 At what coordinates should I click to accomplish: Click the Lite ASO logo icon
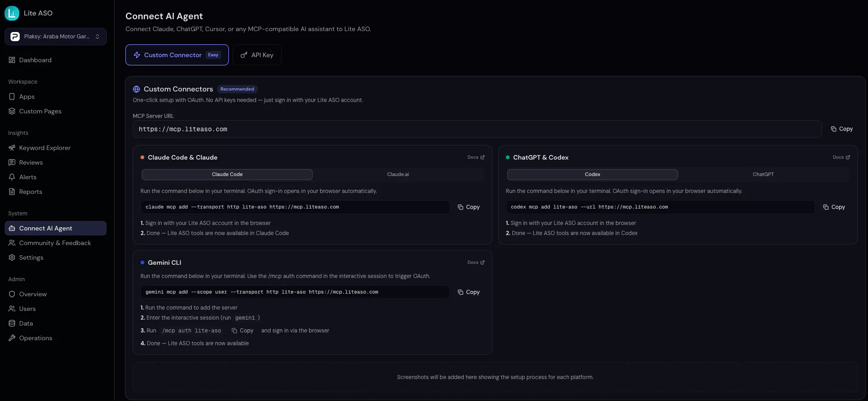click(12, 13)
